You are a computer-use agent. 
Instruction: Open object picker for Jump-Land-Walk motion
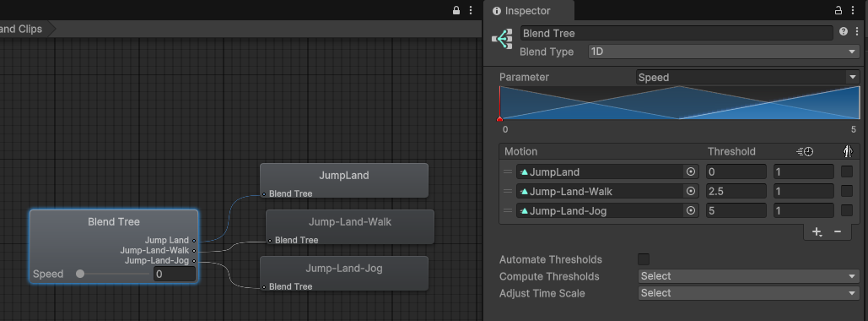coord(691,191)
